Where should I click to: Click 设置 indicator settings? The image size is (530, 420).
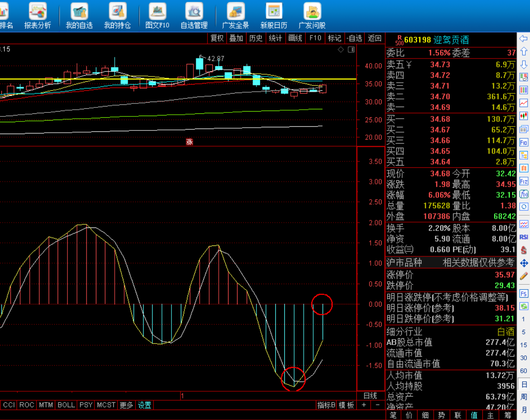coord(144,405)
